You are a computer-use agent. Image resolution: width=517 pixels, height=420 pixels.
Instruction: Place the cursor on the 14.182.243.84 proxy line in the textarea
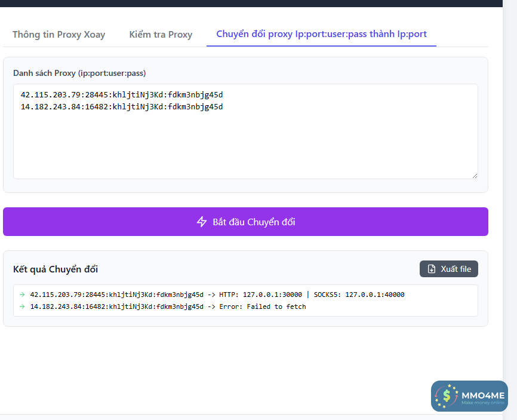(122, 107)
